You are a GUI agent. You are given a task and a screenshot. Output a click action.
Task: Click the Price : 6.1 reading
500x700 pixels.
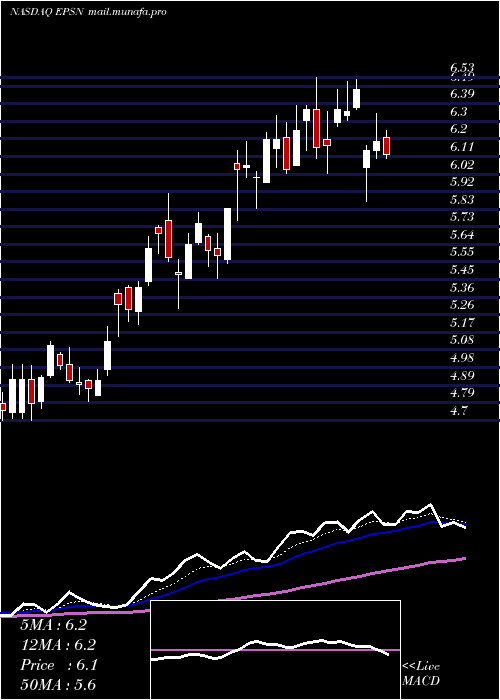click(58, 665)
